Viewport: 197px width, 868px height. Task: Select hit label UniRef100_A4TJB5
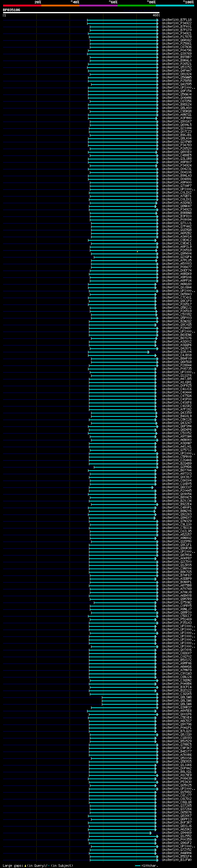click(176, 379)
